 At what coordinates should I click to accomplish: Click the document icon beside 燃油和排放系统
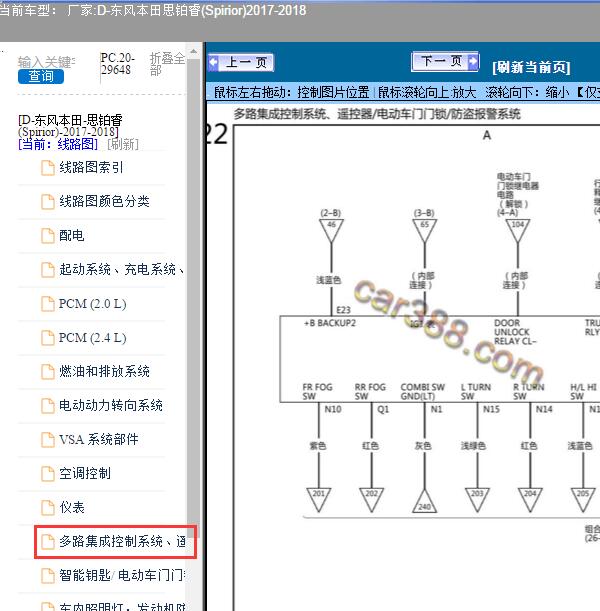pos(48,372)
